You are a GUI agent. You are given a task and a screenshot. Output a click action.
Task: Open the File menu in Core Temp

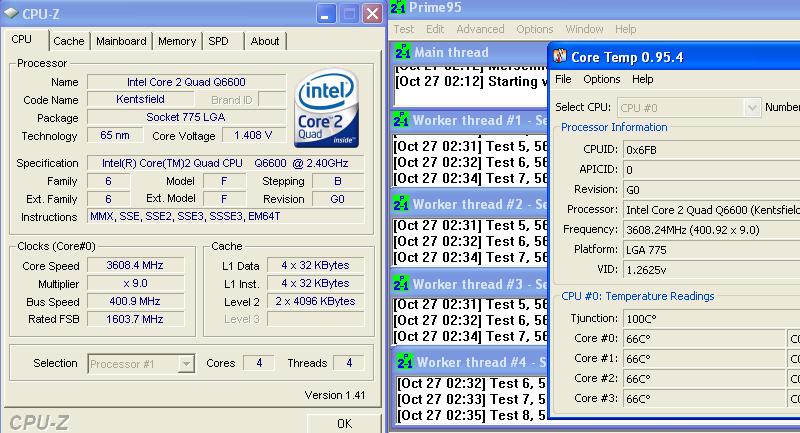point(563,79)
